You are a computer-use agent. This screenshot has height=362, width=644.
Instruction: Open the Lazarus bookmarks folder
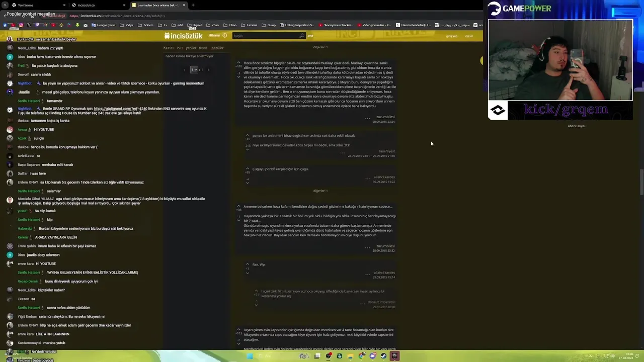(249, 25)
